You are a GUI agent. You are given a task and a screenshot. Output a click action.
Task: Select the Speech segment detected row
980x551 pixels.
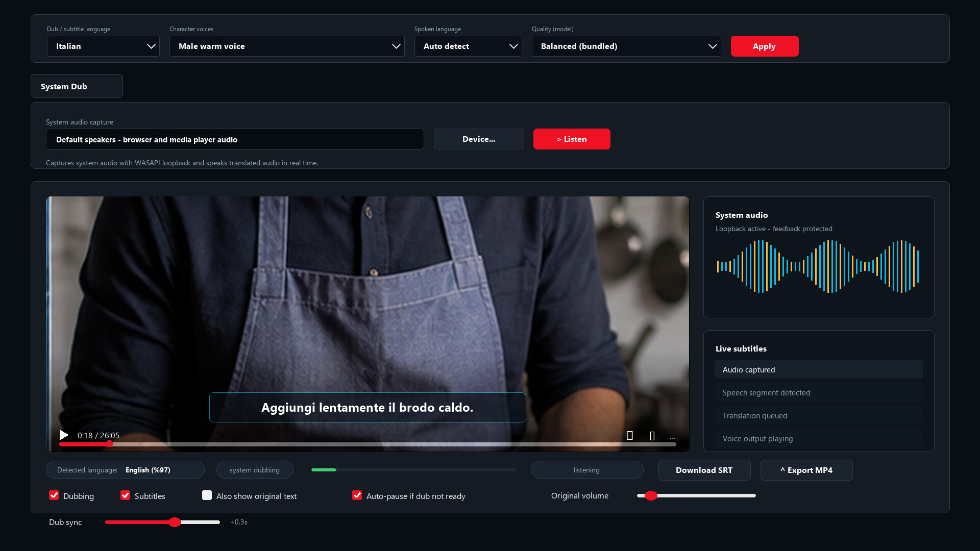click(819, 392)
